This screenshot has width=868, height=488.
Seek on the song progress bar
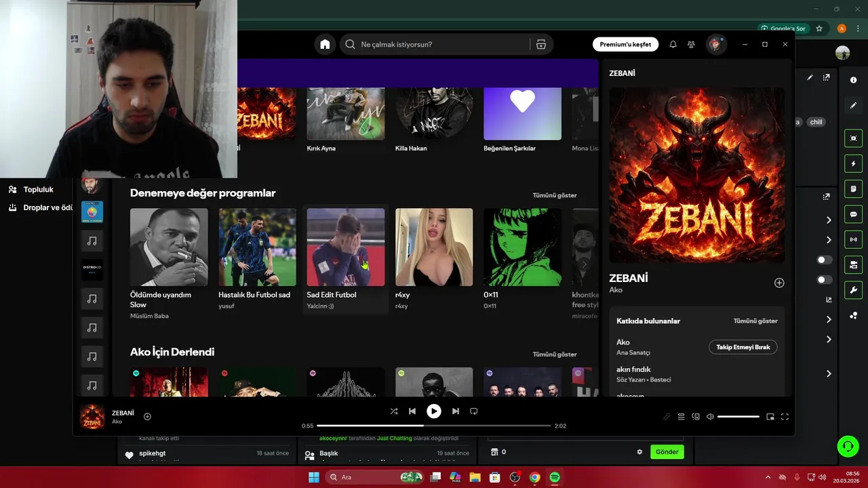pos(434,426)
